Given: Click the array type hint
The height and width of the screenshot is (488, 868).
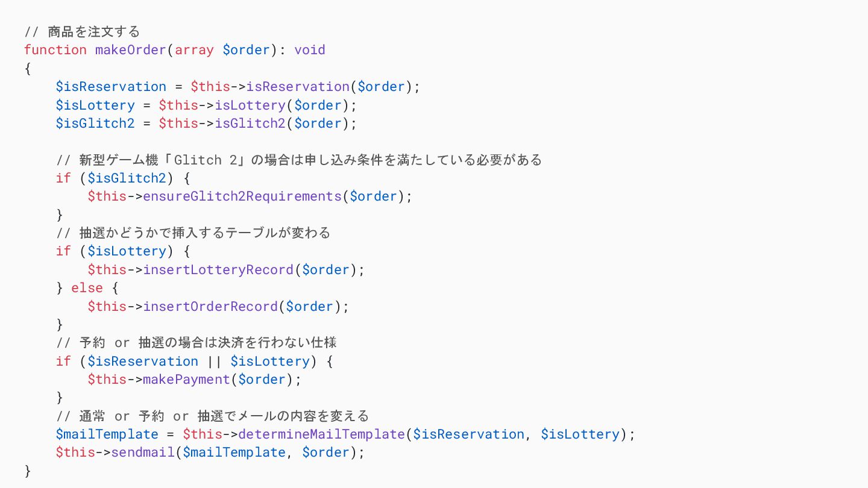Looking at the screenshot, I should tap(194, 50).
